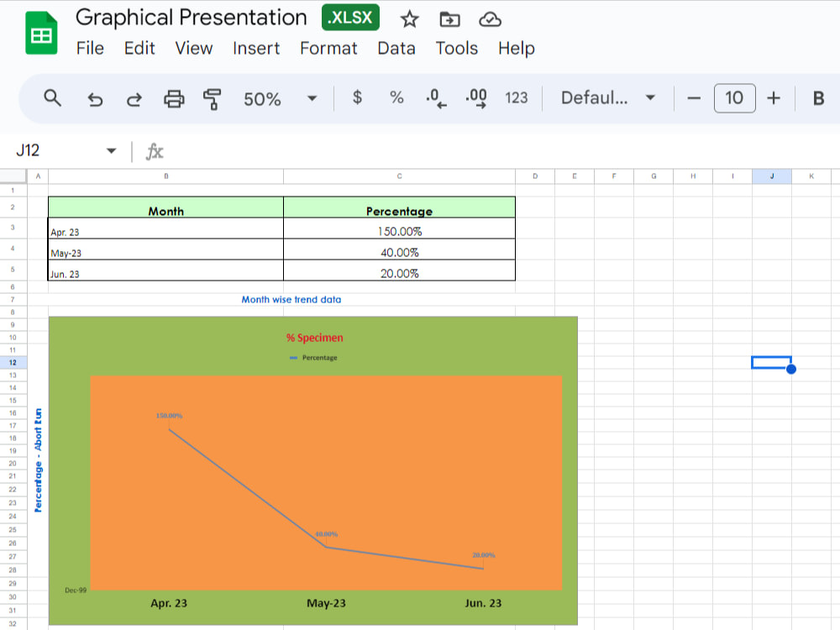Open the Insert menu
Viewport: 840px width, 630px height.
pos(256,48)
